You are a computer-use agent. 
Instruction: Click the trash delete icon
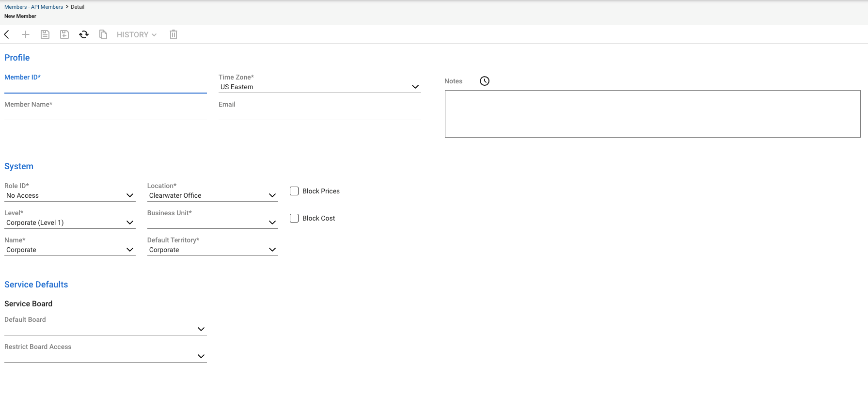[174, 34]
